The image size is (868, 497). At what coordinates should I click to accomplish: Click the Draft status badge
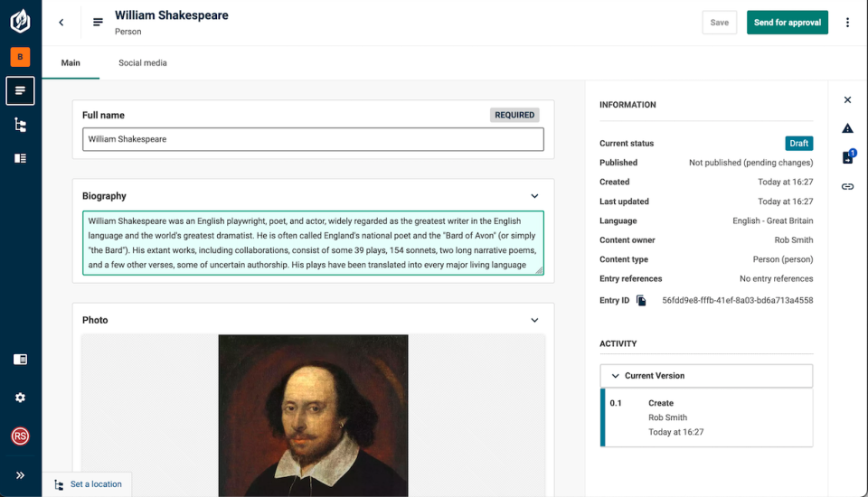798,144
